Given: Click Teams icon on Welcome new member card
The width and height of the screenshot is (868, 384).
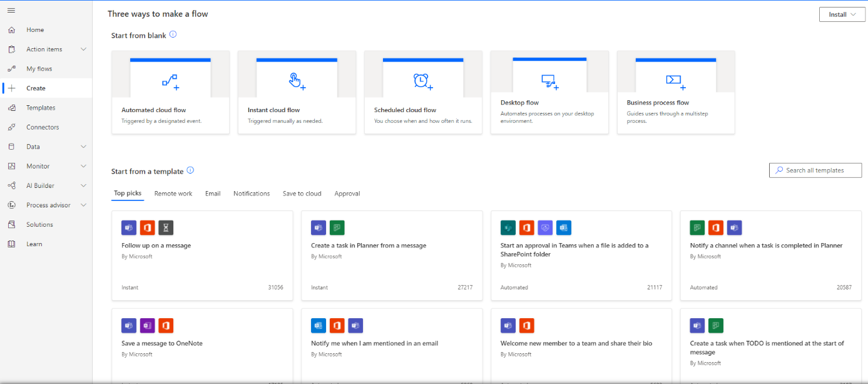Looking at the screenshot, I should click(508, 325).
